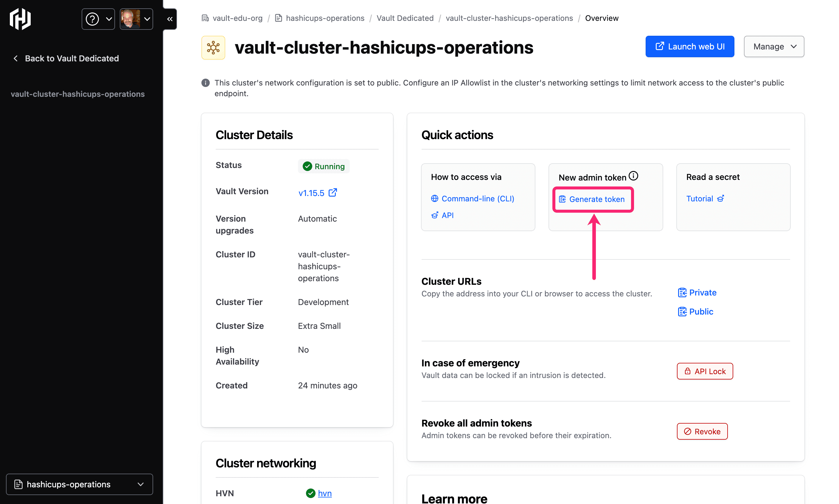Click the Version upgrades value Automatic
Screen dimensions: 839x504
(317, 219)
